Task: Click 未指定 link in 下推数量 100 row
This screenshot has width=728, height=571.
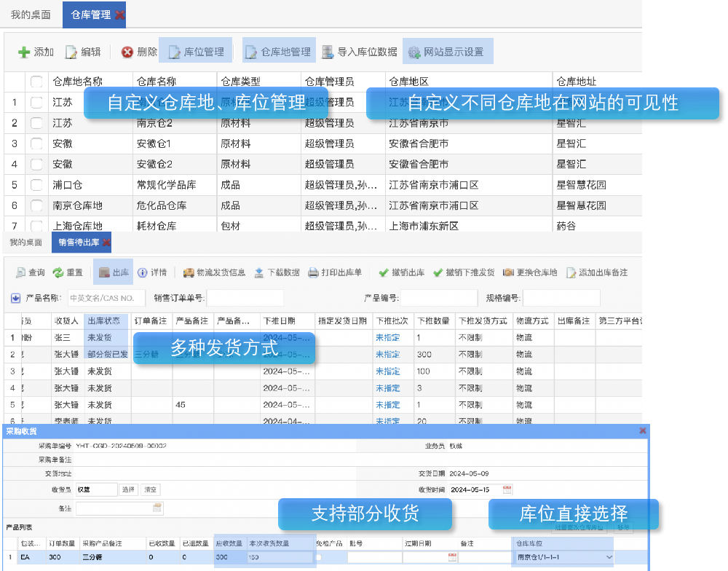Action: (x=388, y=371)
